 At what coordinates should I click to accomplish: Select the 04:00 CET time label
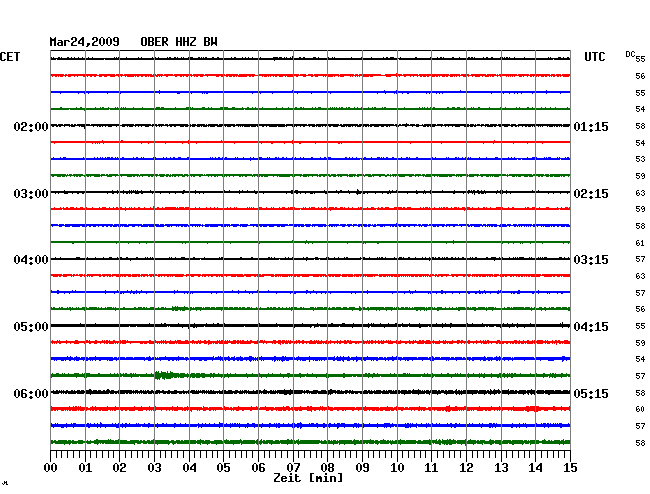click(x=31, y=260)
